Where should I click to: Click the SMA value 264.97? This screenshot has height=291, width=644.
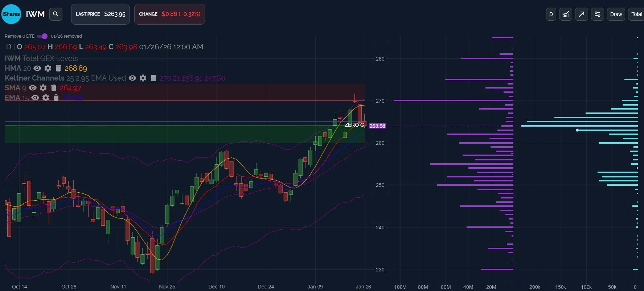click(70, 88)
